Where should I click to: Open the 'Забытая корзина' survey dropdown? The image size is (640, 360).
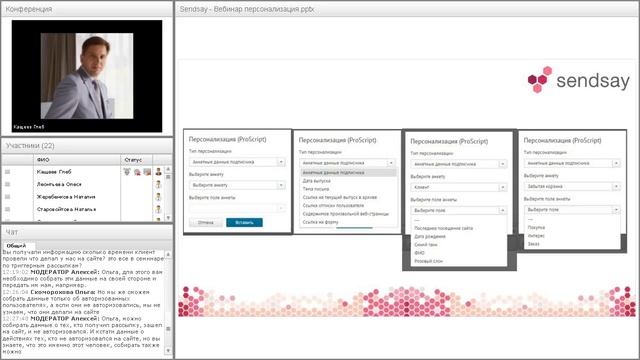point(572,187)
